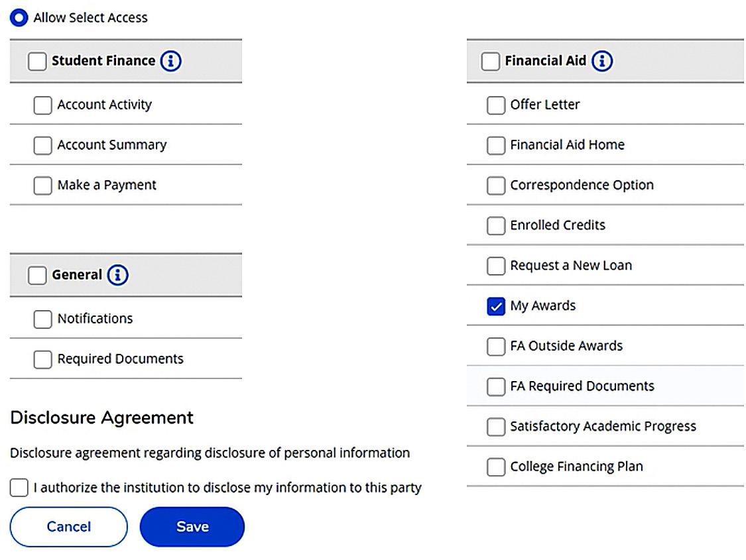
Task: Check the Offer Letter checkbox
Action: pos(495,105)
